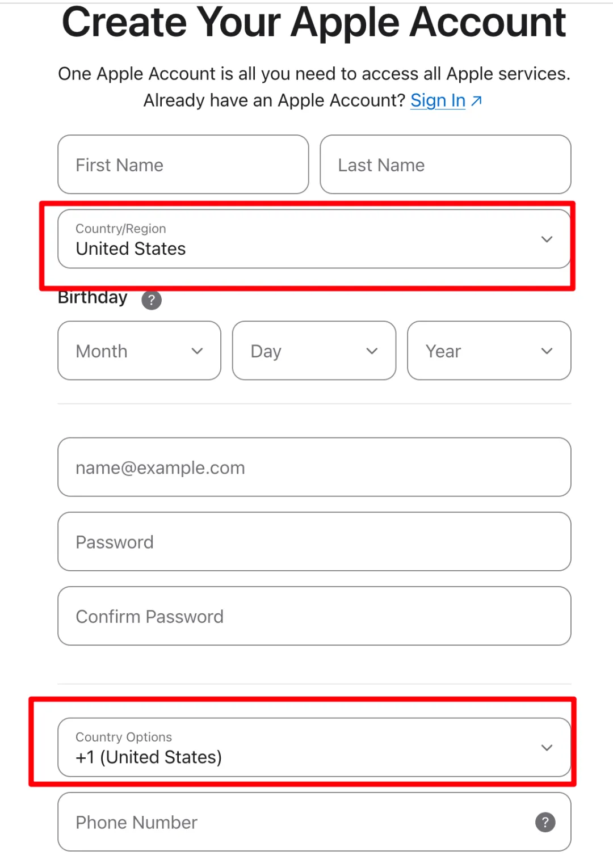Focus the name@example.com email field
The width and height of the screenshot is (613, 868).
click(314, 467)
